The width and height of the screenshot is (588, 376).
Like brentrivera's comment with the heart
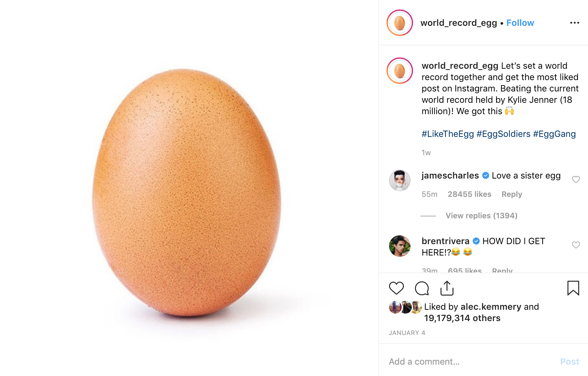point(576,245)
